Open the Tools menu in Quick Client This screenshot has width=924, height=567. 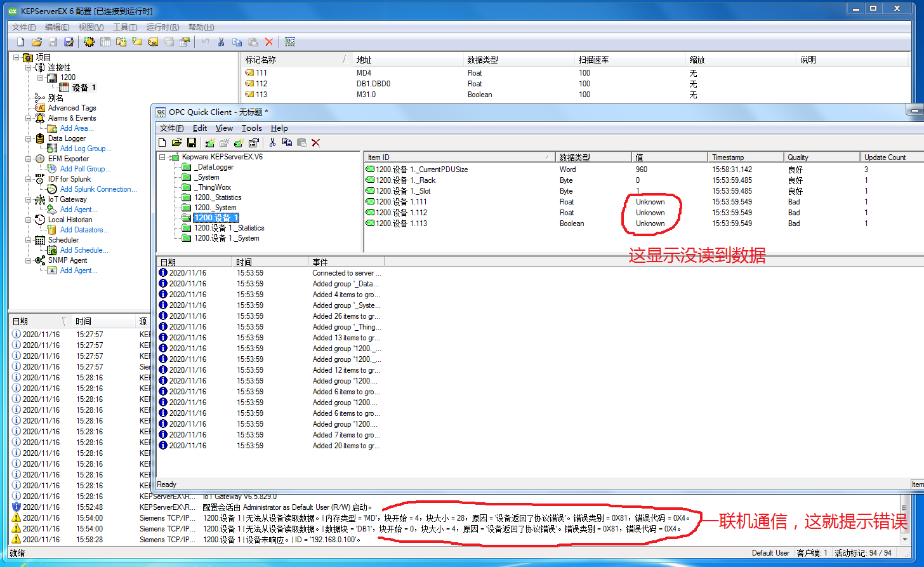click(x=251, y=128)
